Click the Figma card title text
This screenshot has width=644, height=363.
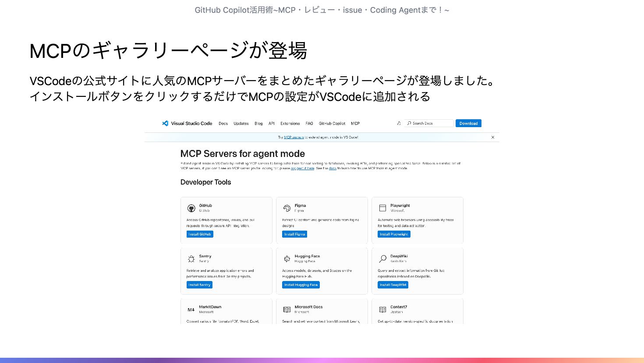click(300, 205)
